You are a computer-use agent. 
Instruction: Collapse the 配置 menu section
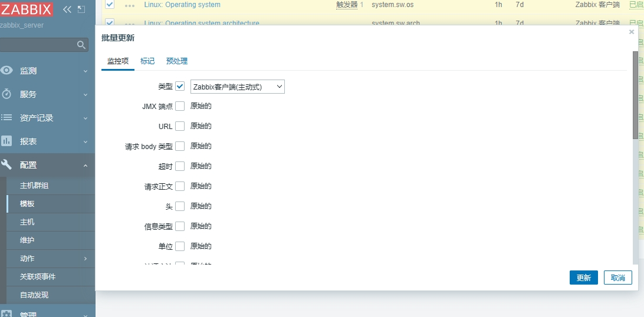tap(85, 166)
